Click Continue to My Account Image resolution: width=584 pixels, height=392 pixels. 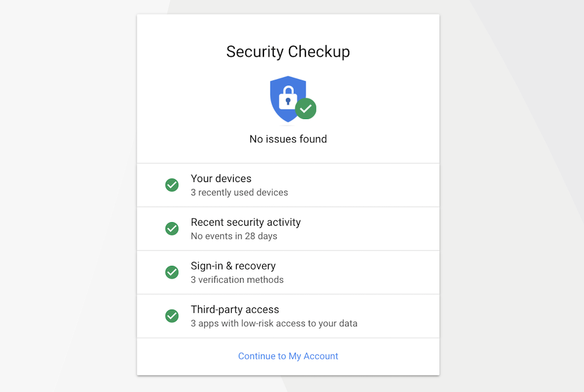click(x=288, y=356)
